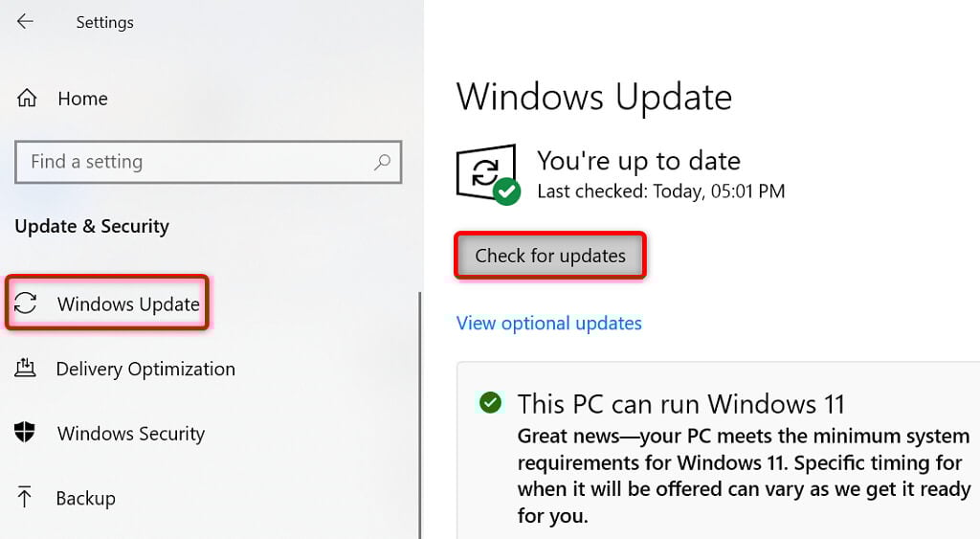Click the Windows Security shield icon
Image resolution: width=980 pixels, height=539 pixels.
click(x=26, y=433)
